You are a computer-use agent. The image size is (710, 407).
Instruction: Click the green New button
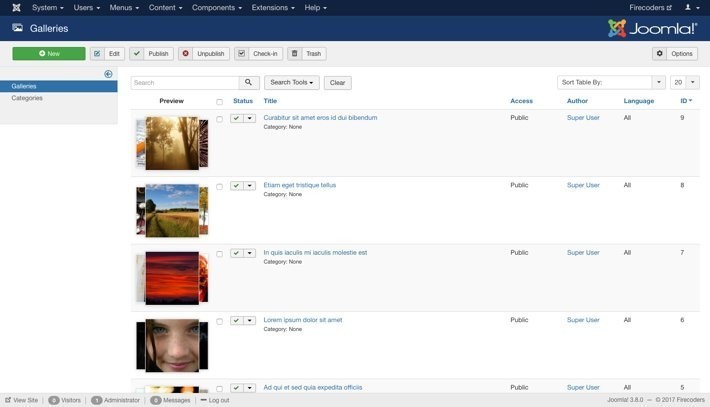point(49,53)
